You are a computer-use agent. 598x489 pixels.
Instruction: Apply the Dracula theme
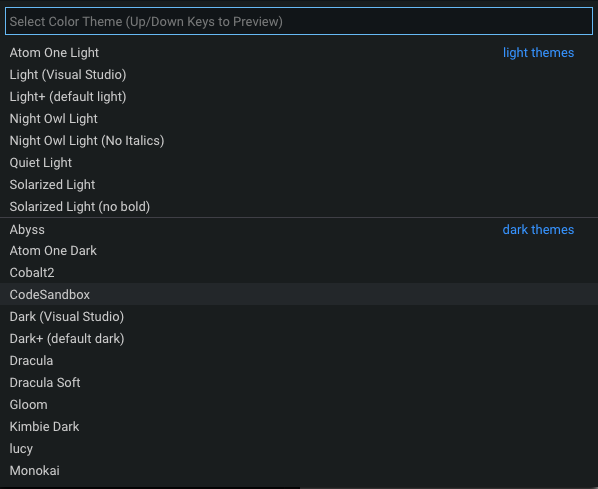tap(299, 360)
